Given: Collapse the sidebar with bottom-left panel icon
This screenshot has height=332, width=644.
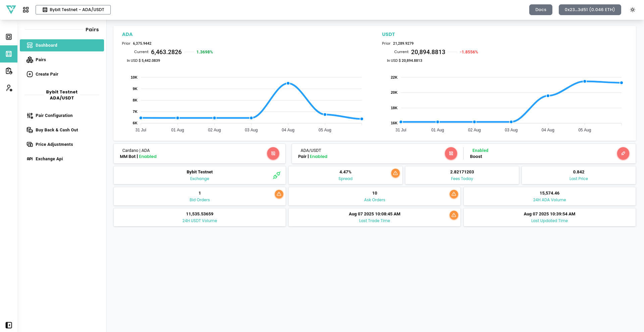Looking at the screenshot, I should pyautogui.click(x=9, y=325).
